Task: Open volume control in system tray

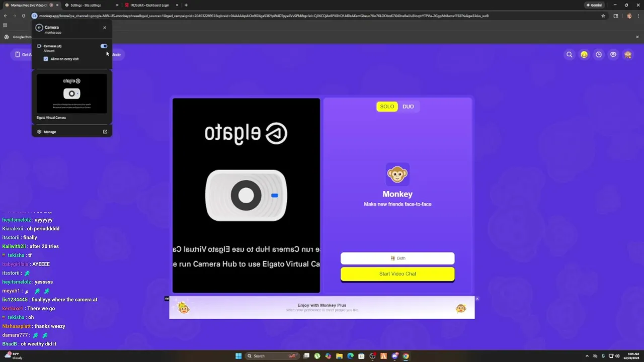Action: tap(618, 356)
